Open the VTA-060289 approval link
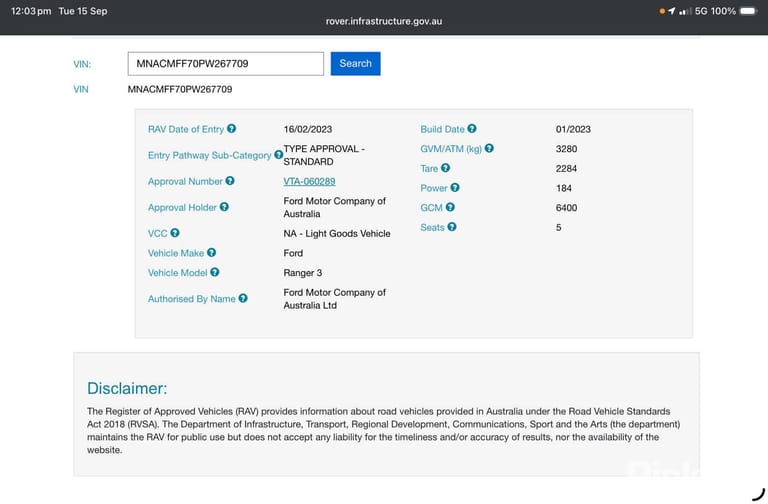 click(x=309, y=181)
